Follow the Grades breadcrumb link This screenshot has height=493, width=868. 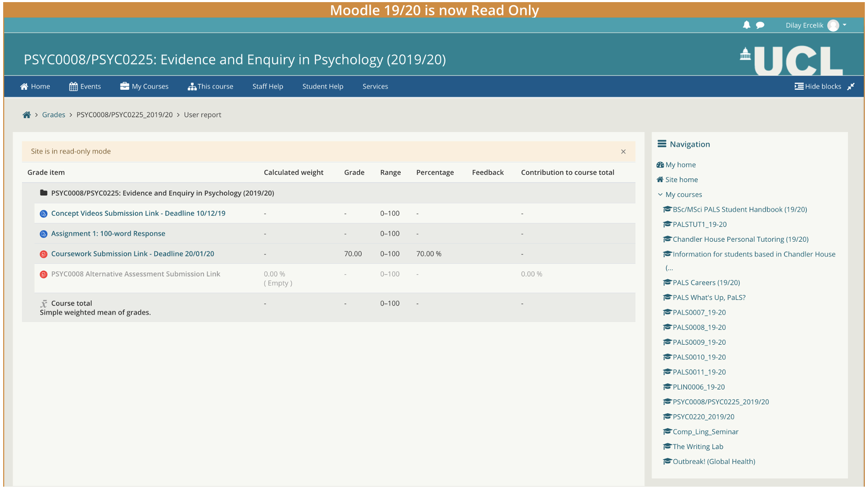pos(54,115)
